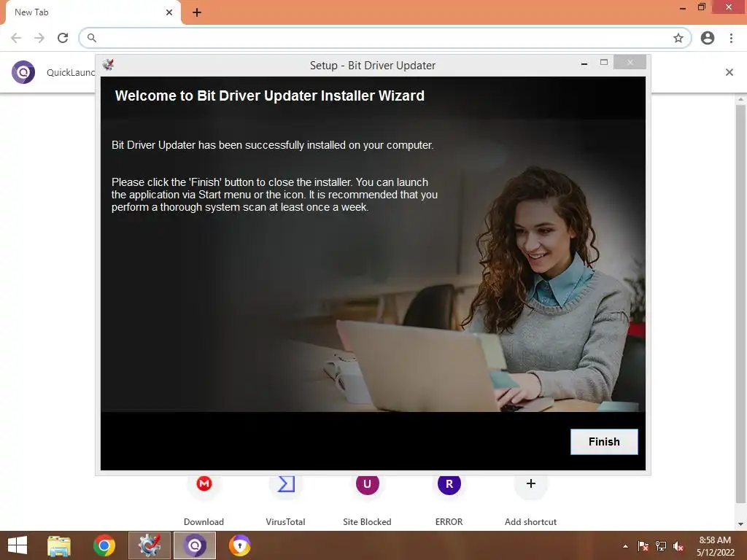Screen dimensions: 747x560
Task: Open the orange shield app in taskbar
Action: coord(239,545)
